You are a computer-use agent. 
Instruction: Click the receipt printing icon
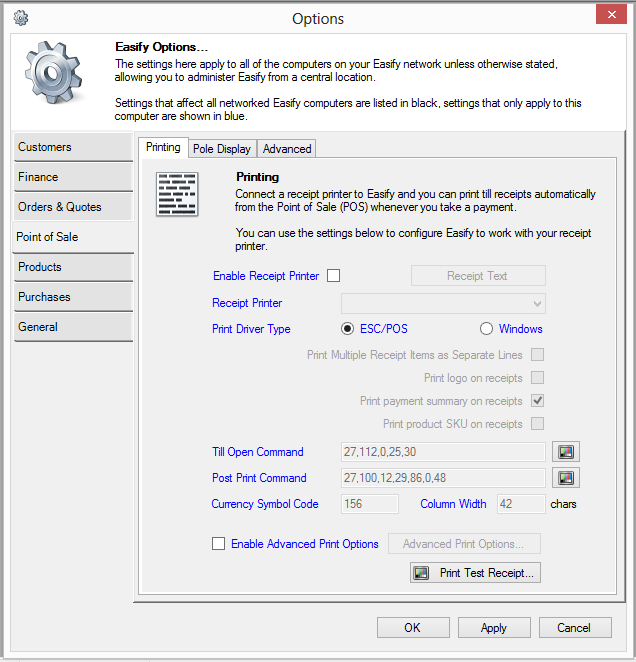point(179,194)
